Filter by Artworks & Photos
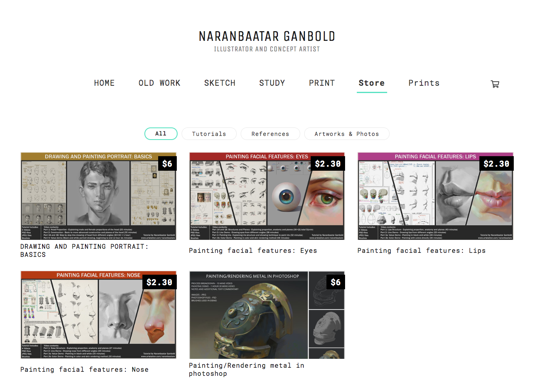534x392 pixels. (347, 133)
